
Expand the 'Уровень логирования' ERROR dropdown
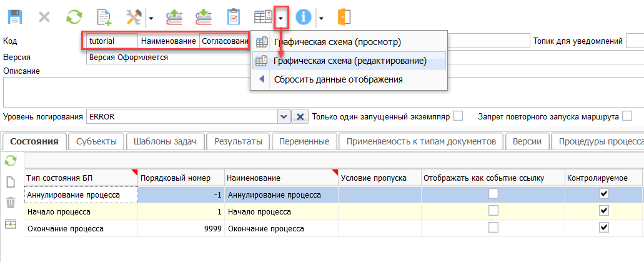(284, 117)
